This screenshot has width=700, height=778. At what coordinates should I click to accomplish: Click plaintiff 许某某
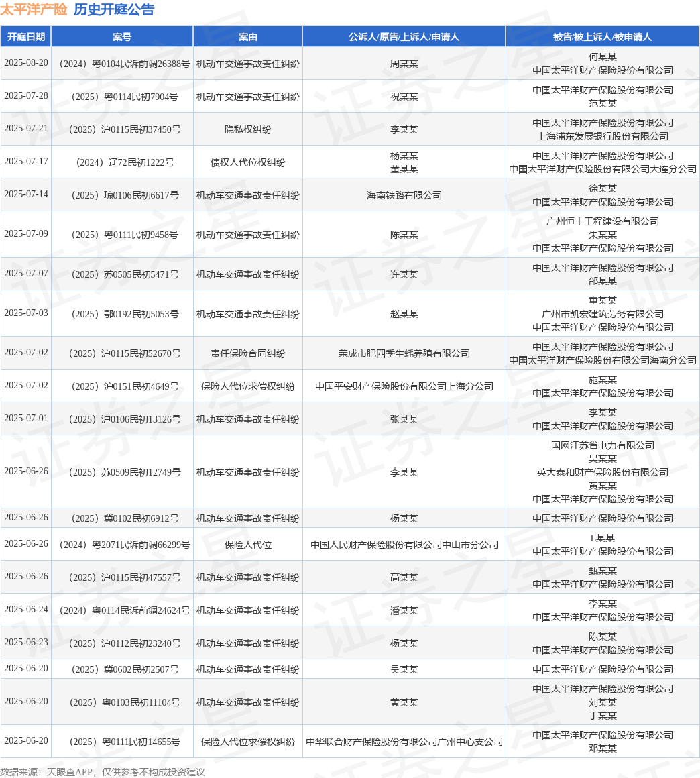click(404, 274)
